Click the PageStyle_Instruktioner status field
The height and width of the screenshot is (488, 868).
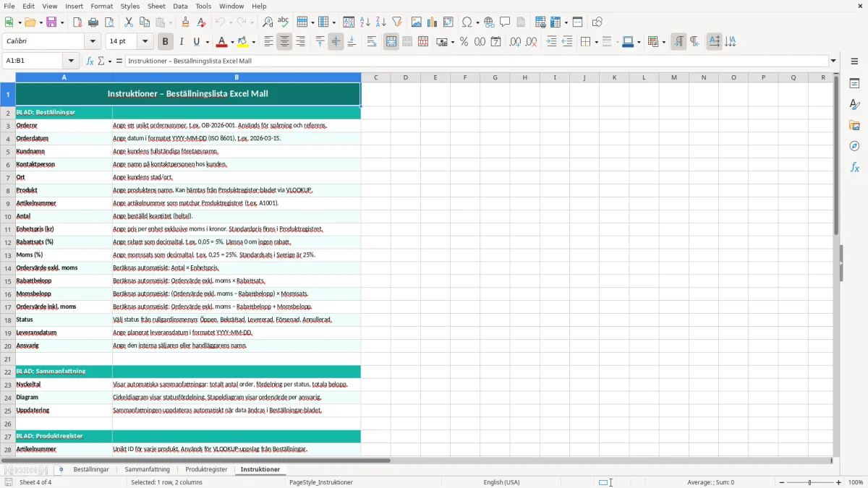[321, 482]
